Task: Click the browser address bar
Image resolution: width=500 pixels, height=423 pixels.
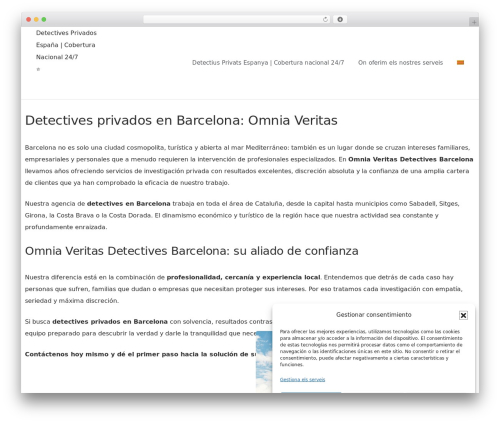Action: coord(236,20)
